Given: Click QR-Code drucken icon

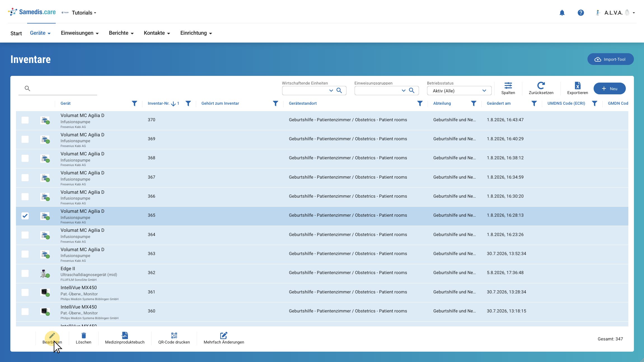Looking at the screenshot, I should point(174,335).
